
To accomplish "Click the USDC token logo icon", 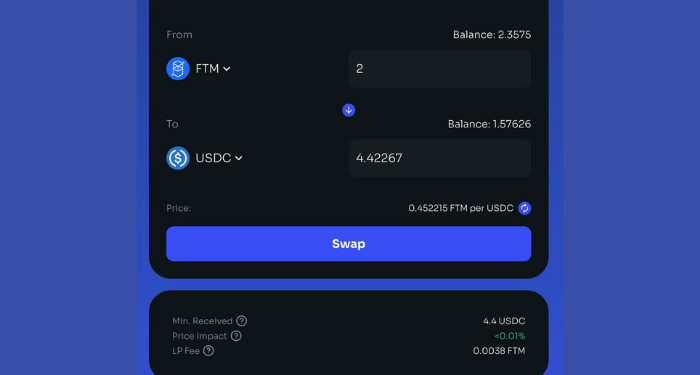I will pyautogui.click(x=178, y=158).
